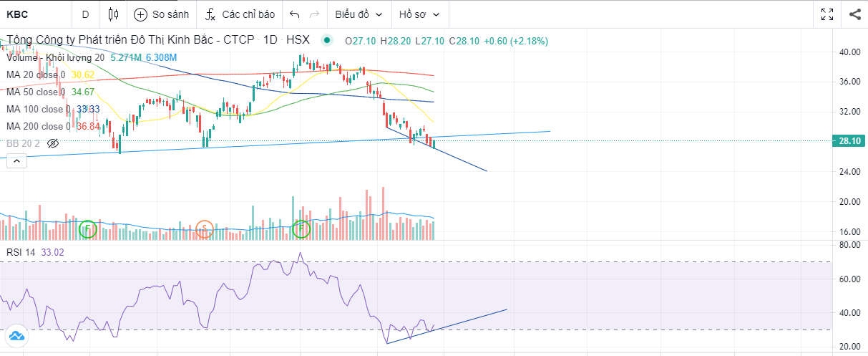The height and width of the screenshot is (356, 868).
Task: Click the 28.10 current price label
Action: (x=848, y=141)
